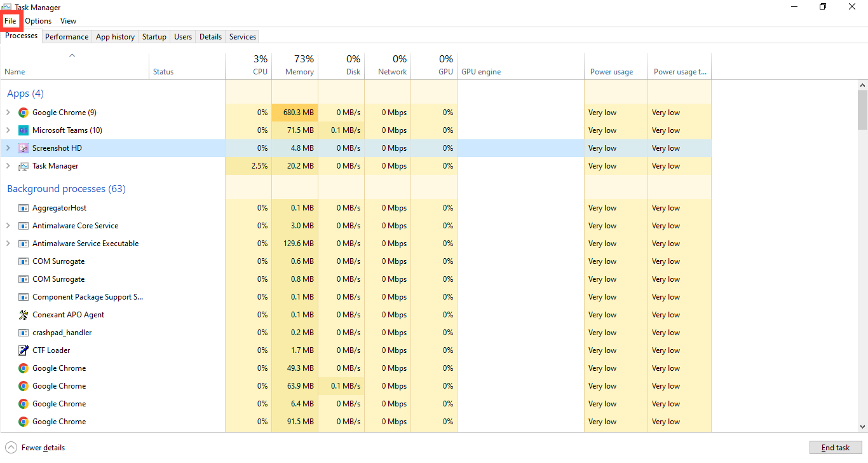Click the vertical scrollbar thumb
Screen dimensions: 868x463
(x=862, y=109)
